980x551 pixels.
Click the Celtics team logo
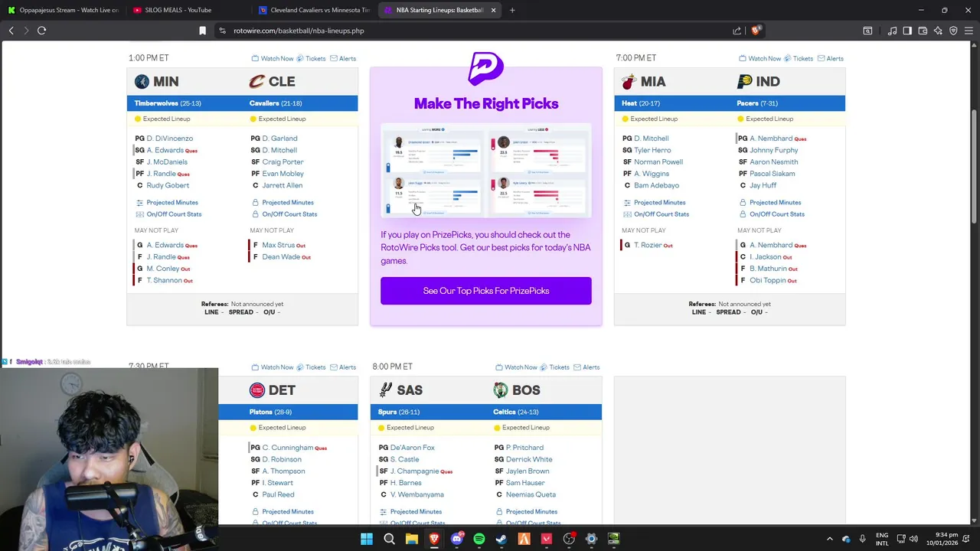click(501, 390)
